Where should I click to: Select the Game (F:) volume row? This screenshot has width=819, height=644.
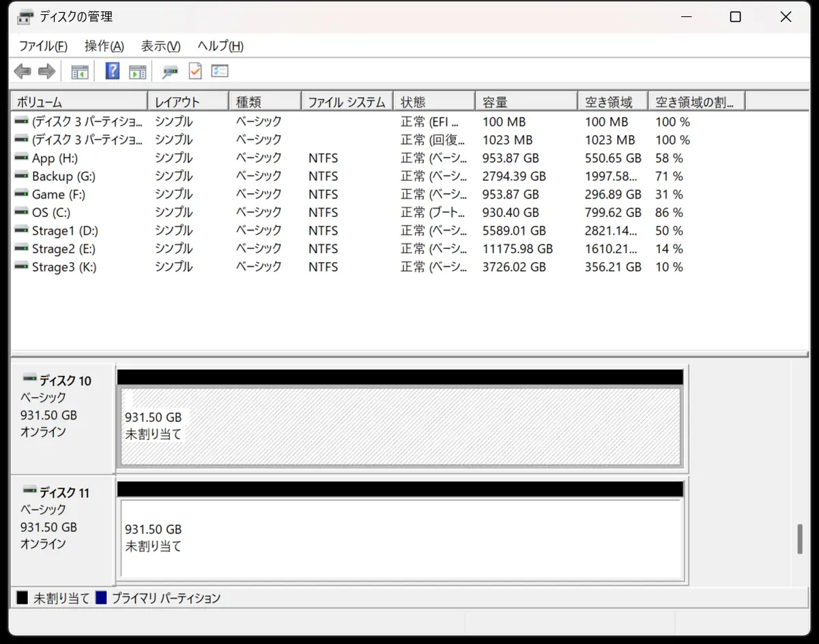pyautogui.click(x=378, y=194)
